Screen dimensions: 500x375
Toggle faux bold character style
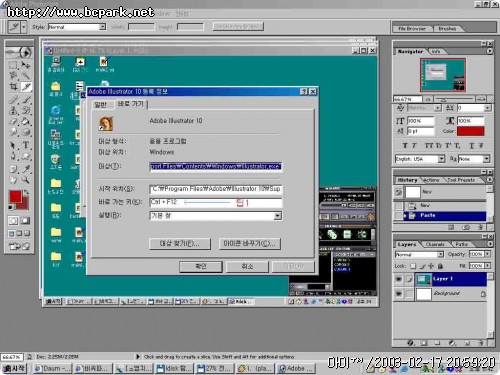(x=405, y=146)
